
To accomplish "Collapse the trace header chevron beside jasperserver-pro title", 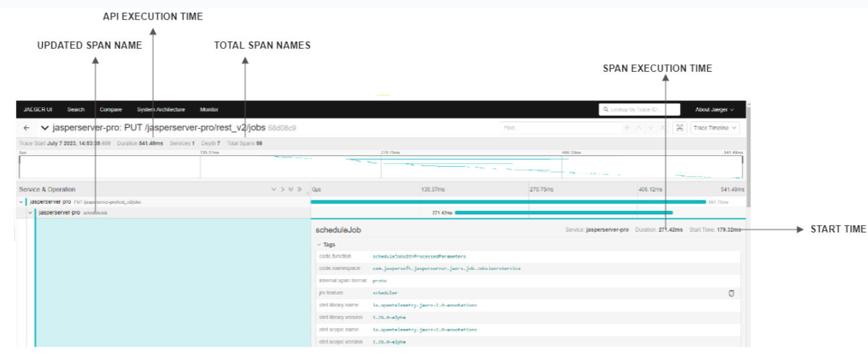I will pyautogui.click(x=45, y=127).
